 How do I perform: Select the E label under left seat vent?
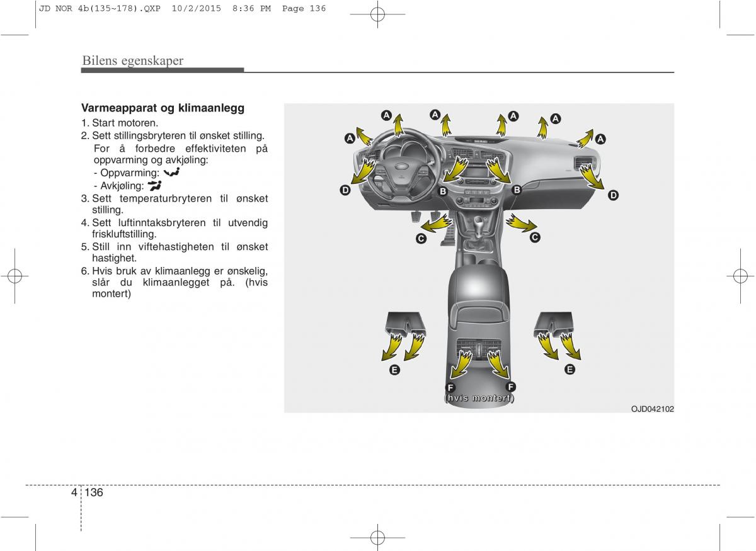click(x=394, y=370)
